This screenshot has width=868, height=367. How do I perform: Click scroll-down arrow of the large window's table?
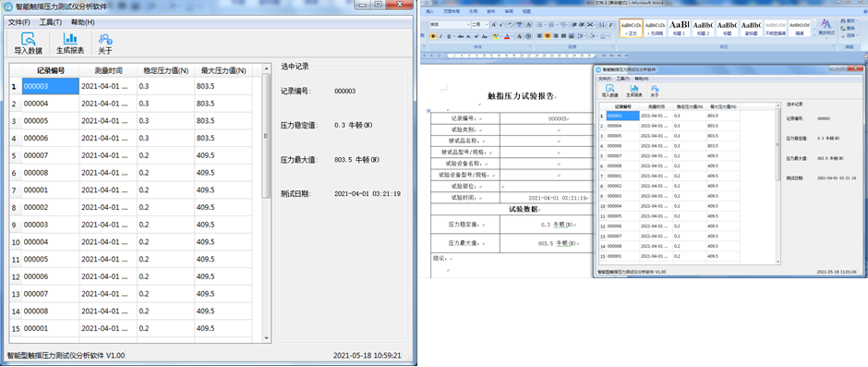(x=266, y=337)
